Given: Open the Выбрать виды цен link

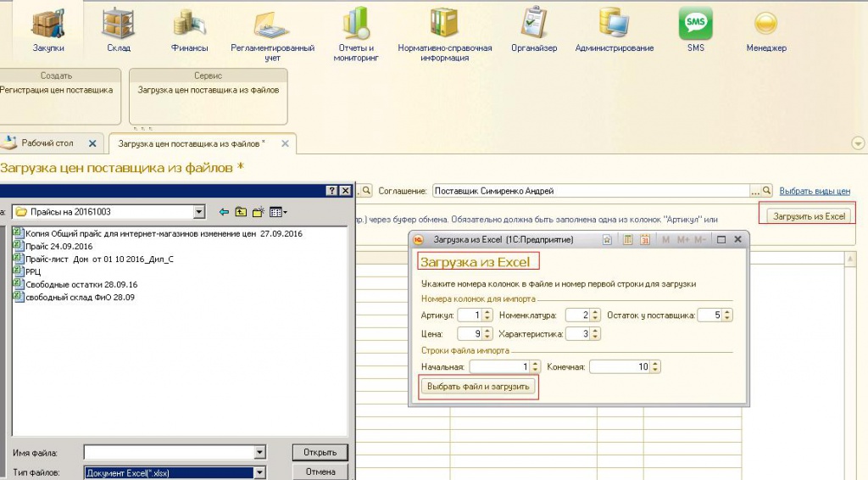Looking at the screenshot, I should tap(815, 191).
